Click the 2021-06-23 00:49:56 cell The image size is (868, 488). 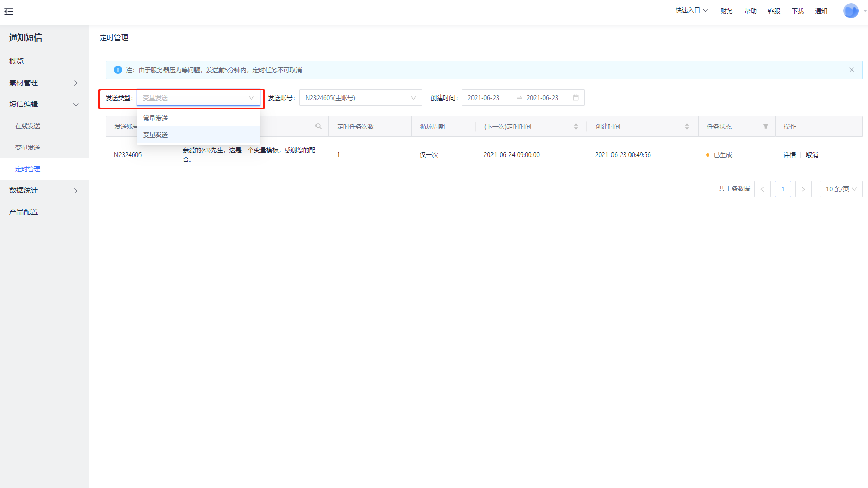coord(623,154)
